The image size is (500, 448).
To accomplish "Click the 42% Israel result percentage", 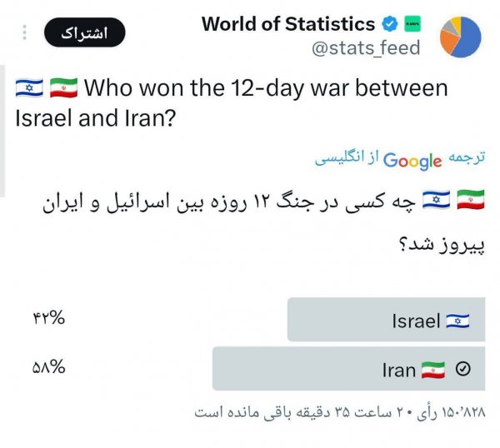I will 49,318.
